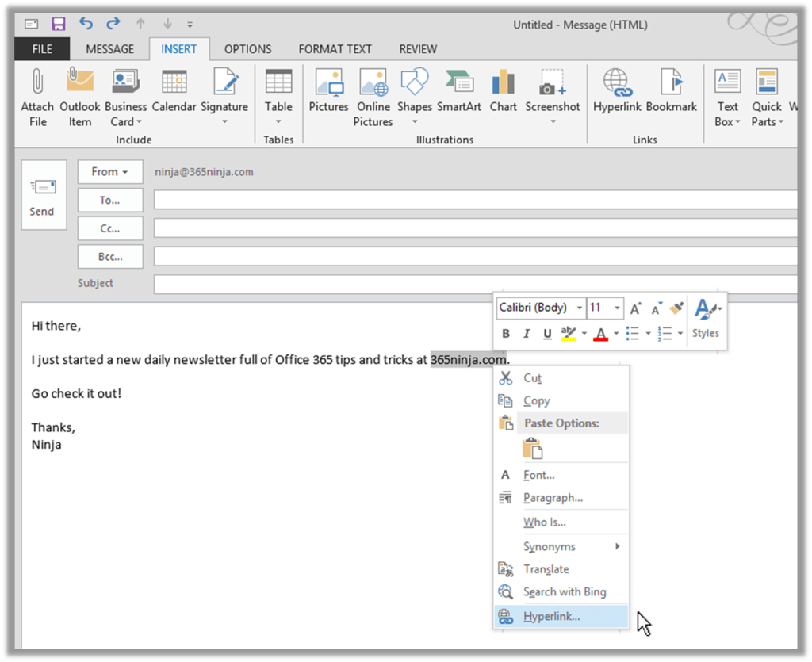
Task: Apply yellow text highlight color
Action: tap(569, 334)
